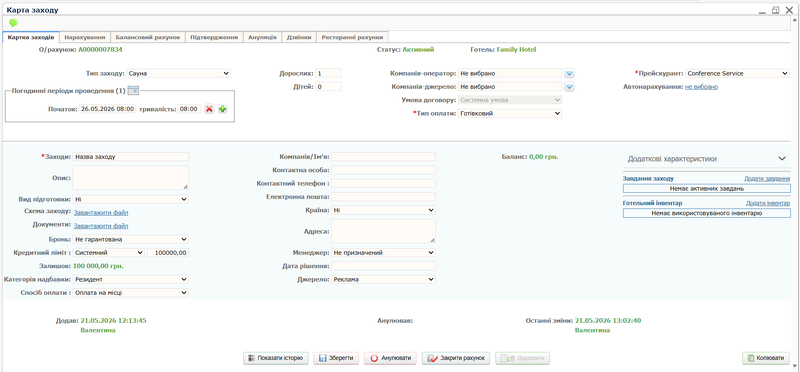Open the Балансовий рахунок tab

(x=148, y=37)
